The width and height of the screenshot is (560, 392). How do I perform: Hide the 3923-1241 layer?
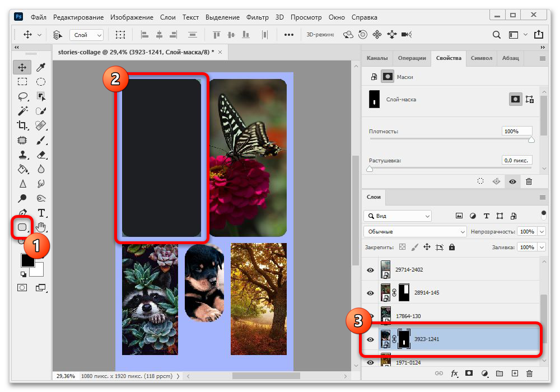point(370,339)
